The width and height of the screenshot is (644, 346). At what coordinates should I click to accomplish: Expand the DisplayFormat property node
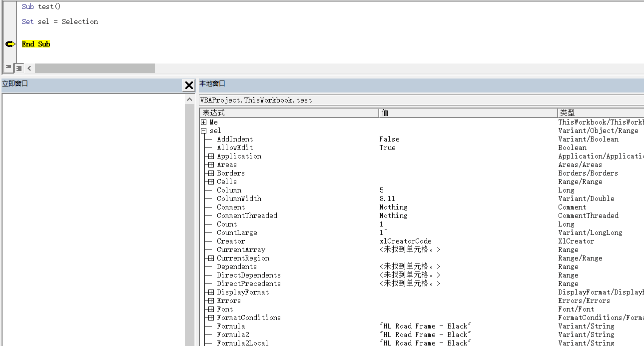[x=211, y=292]
